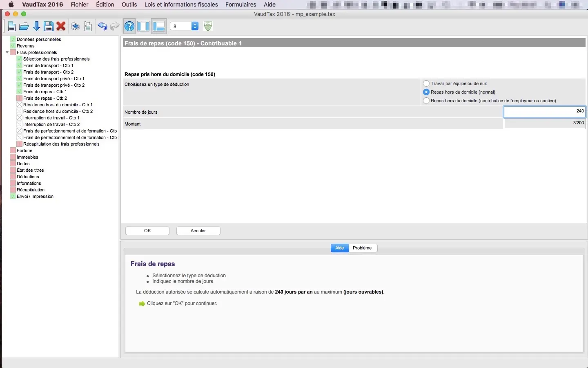The image size is (588, 368).
Task: Open the Édition menu
Action: click(105, 4)
